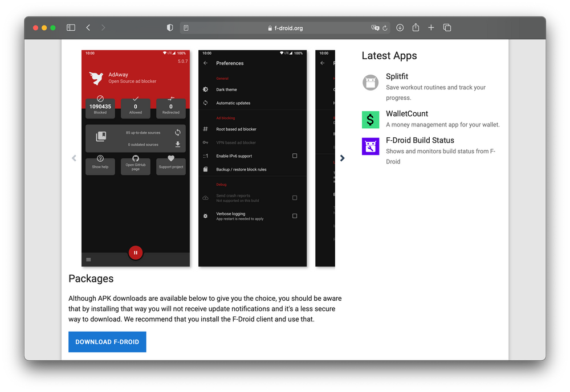Click the Blocked counter 1090435
The image size is (570, 392).
100,108
